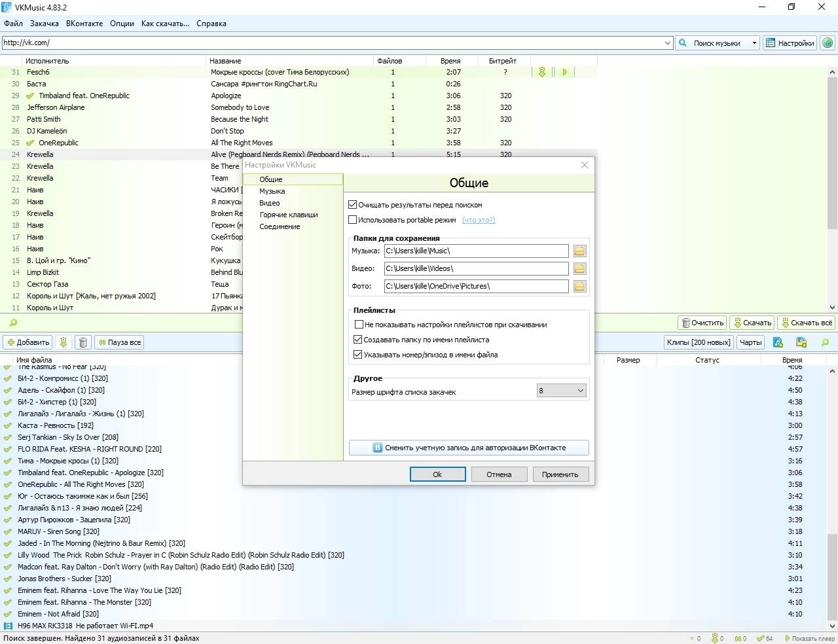Open the Чарты button

pyautogui.click(x=750, y=342)
